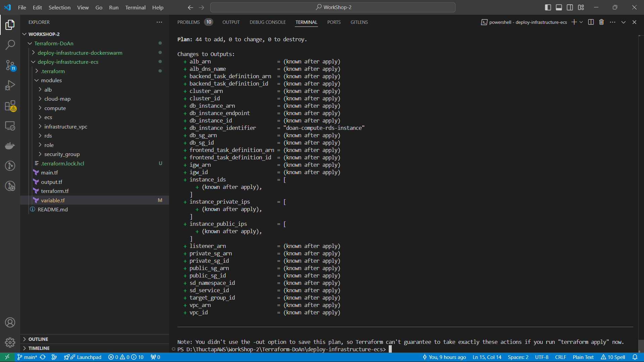Open the Extensions view icon

[10, 106]
